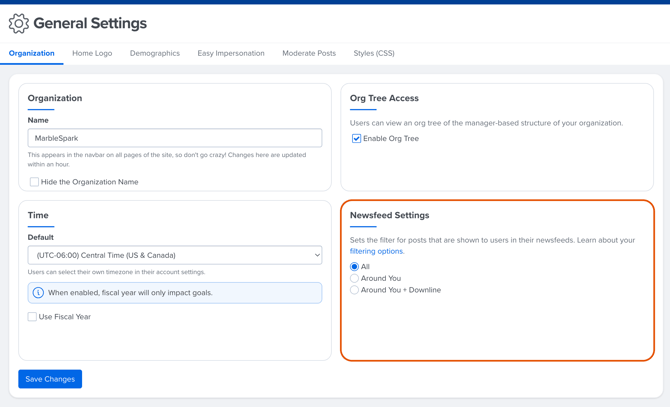Open the filtering options link
The height and width of the screenshot is (407, 670).
[377, 251]
